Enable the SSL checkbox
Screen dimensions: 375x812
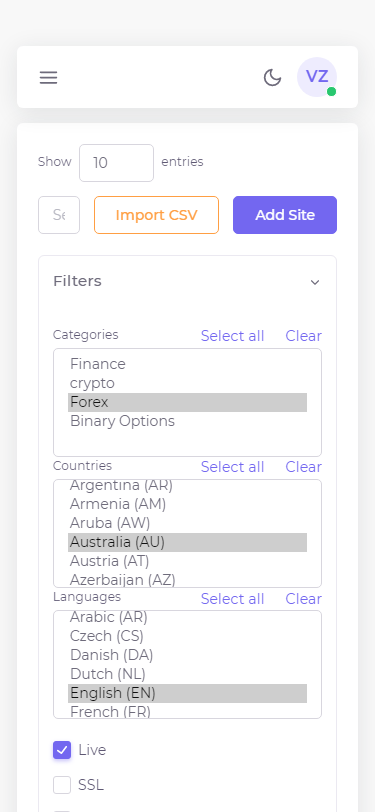click(62, 785)
